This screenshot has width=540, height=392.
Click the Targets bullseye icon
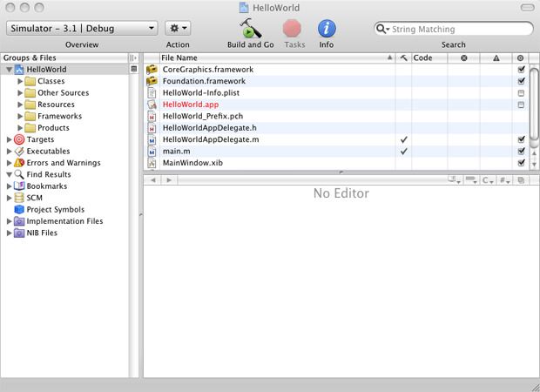tap(19, 139)
